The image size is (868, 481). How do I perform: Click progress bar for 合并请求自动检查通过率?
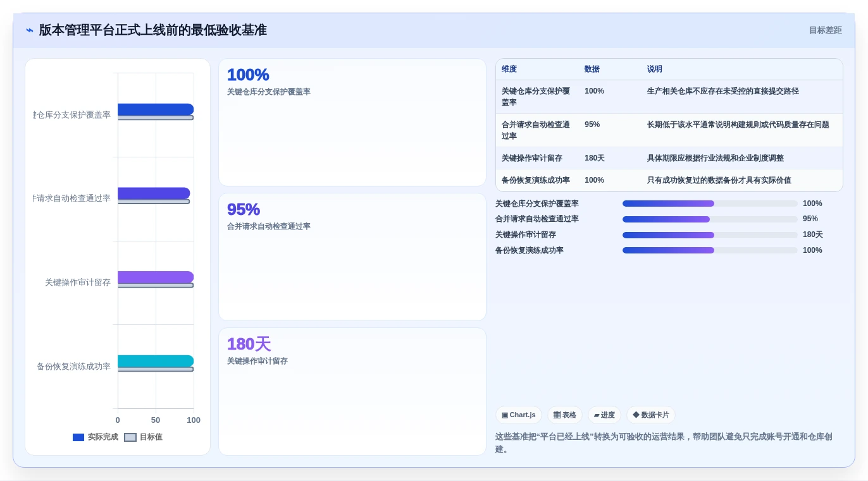click(x=710, y=219)
